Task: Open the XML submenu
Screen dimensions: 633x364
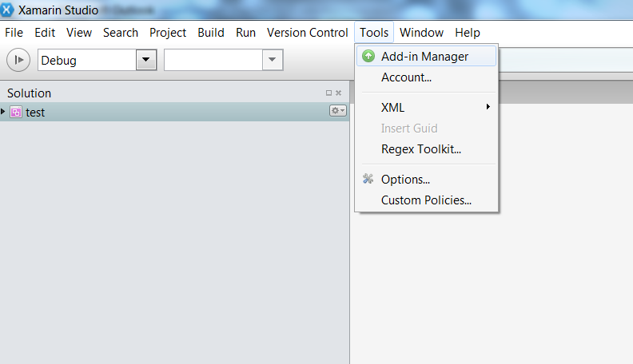Action: [x=426, y=108]
